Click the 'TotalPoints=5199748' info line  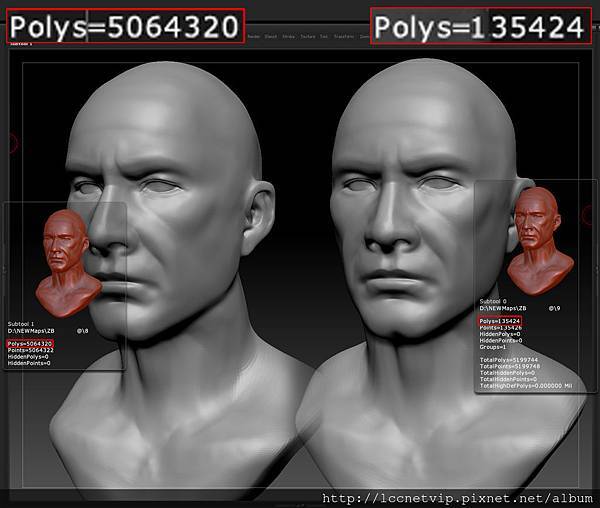point(510,366)
